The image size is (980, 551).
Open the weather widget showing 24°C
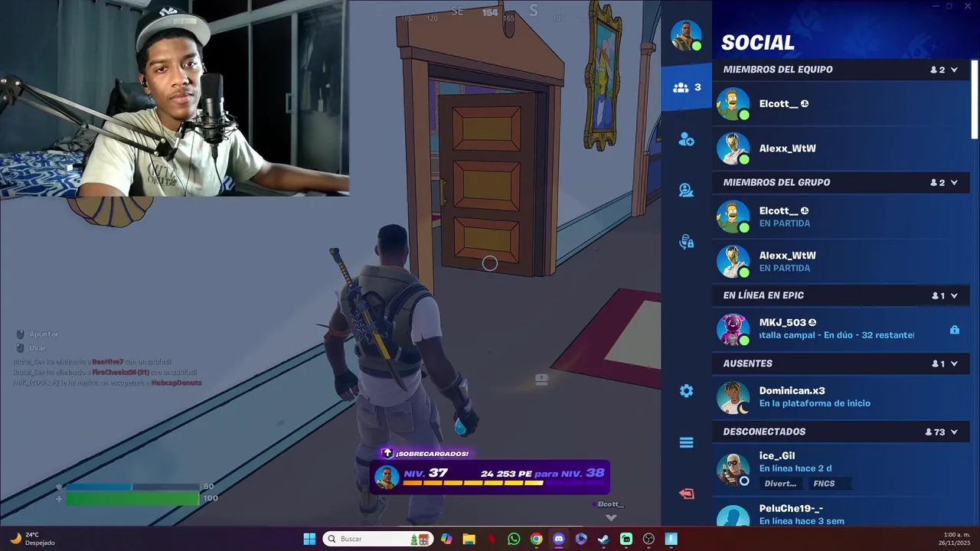click(32, 539)
